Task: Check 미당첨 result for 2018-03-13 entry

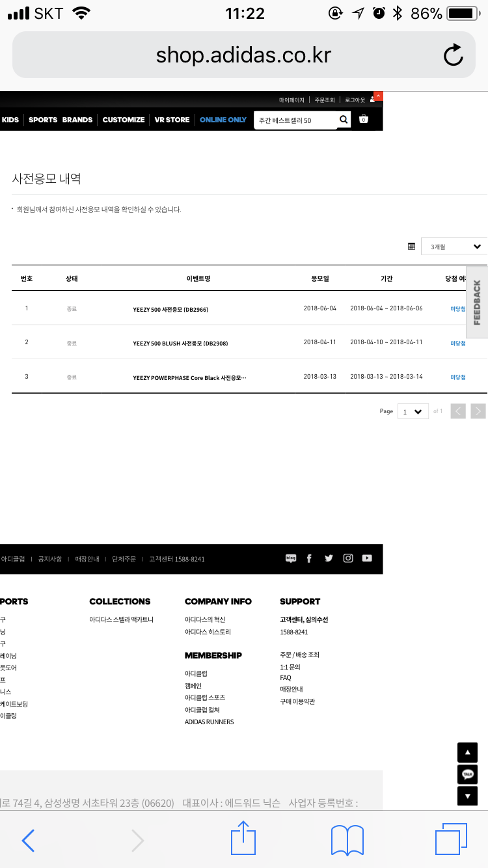Action: [x=458, y=377]
